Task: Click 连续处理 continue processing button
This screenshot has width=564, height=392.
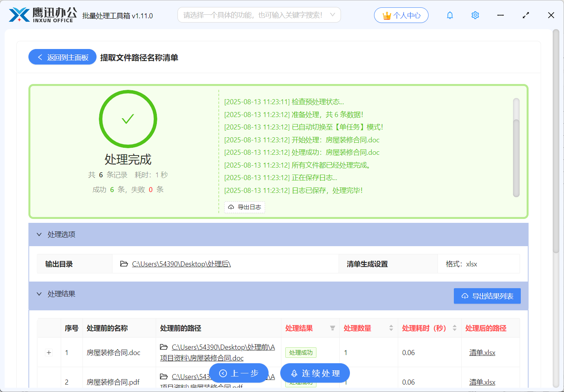Action: point(315,373)
